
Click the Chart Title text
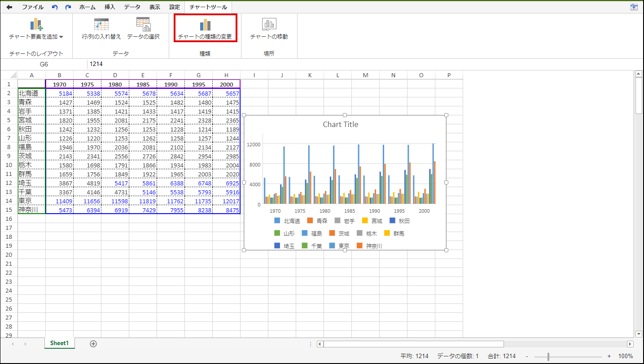341,124
